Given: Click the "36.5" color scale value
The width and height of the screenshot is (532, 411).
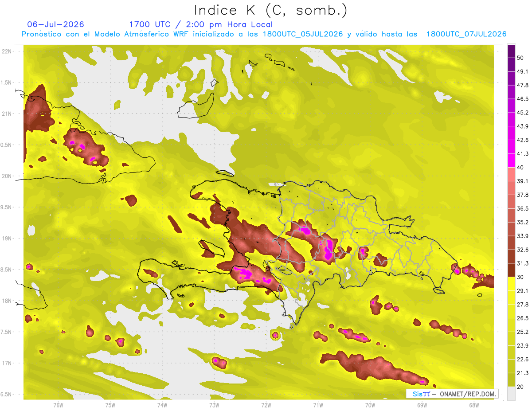Looking at the screenshot, I should [523, 208].
